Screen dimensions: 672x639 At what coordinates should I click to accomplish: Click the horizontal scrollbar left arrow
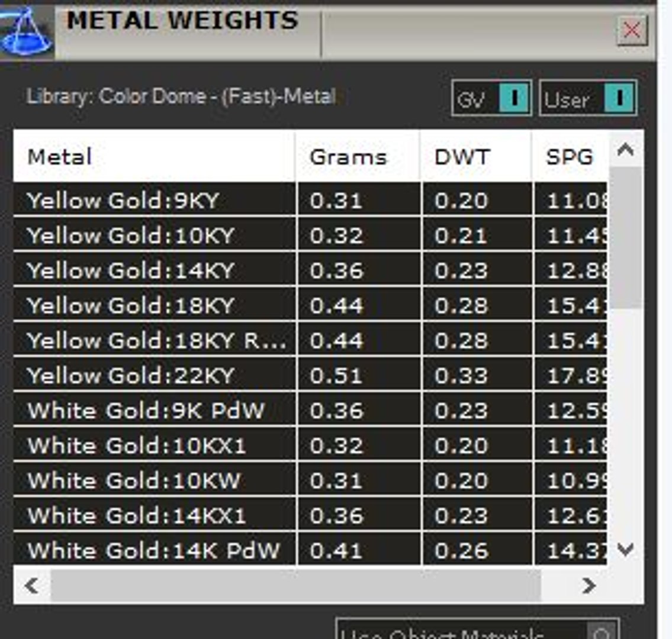point(32,585)
